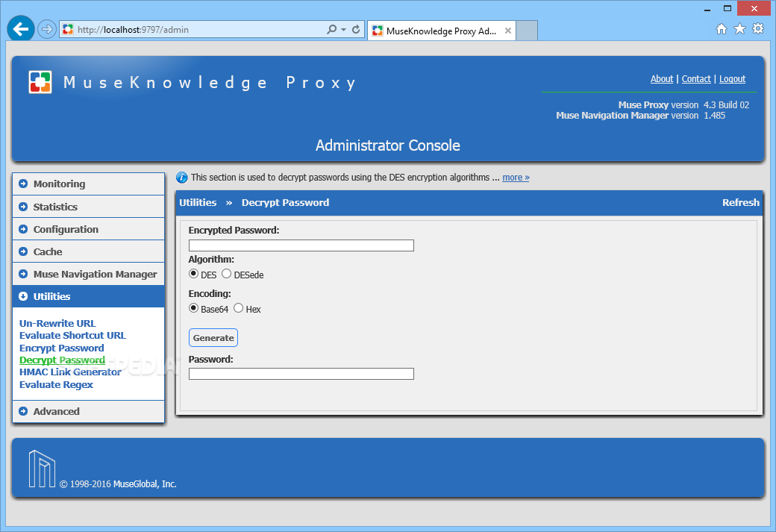Select the MuseKnowledge Proxy Ad... browser tab
776x532 pixels.
(442, 31)
